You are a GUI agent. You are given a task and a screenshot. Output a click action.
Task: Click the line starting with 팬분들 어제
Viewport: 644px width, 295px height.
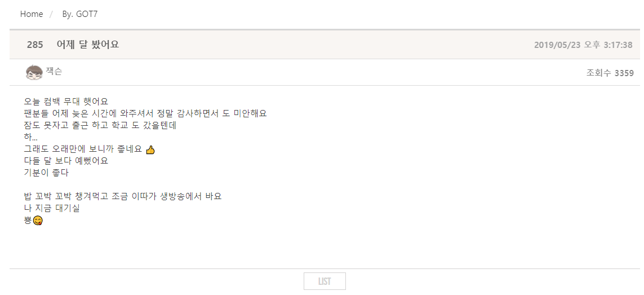145,113
